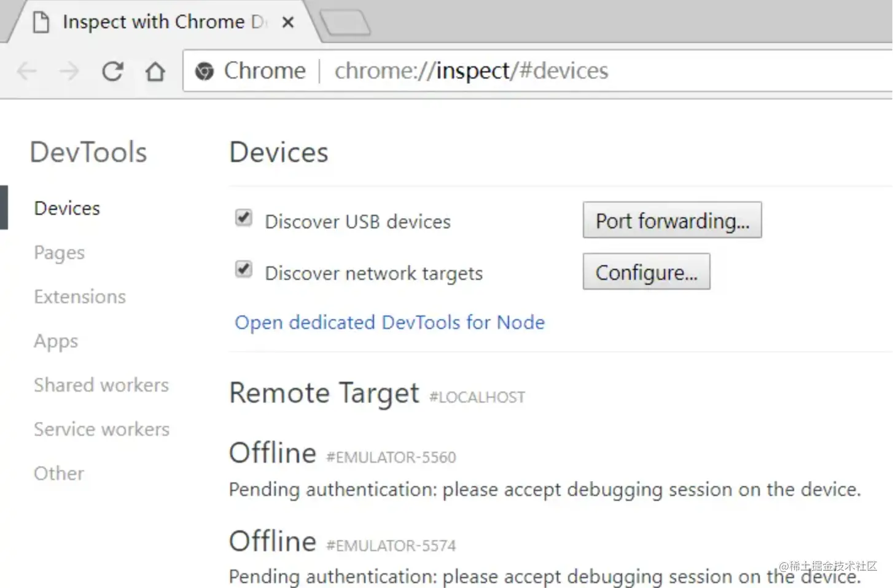This screenshot has height=588, width=893.
Task: Switch to Pages in the sidebar
Action: (x=60, y=252)
